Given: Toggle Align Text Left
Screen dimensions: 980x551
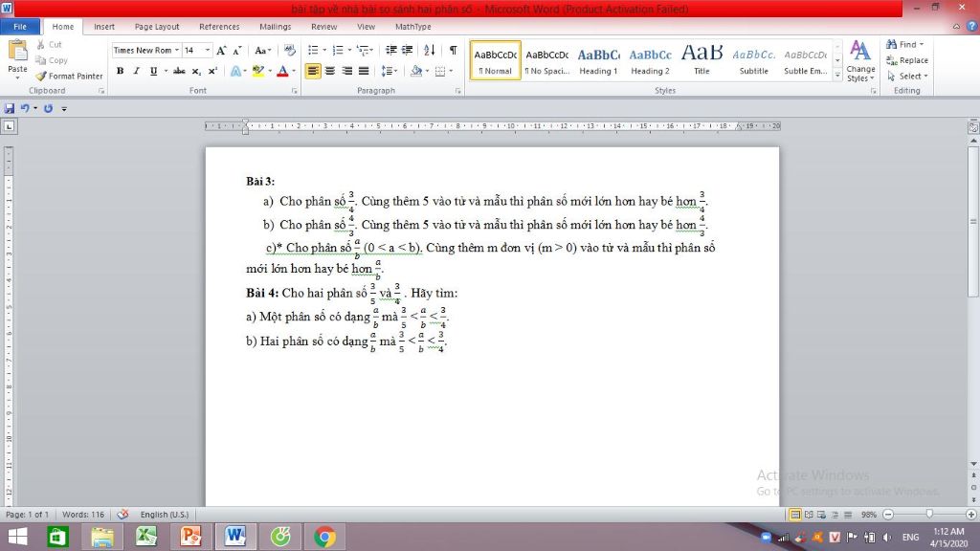Looking at the screenshot, I should [313, 71].
